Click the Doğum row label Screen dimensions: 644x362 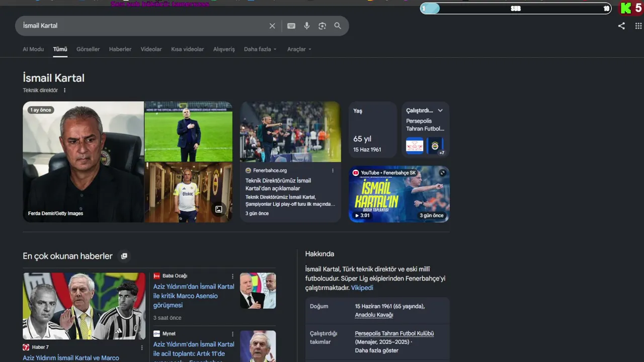point(319,306)
